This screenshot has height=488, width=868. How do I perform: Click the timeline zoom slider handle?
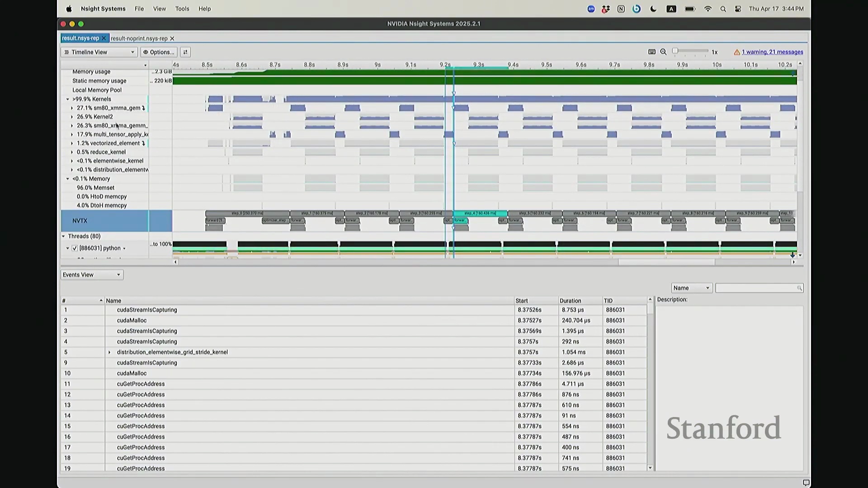(x=675, y=51)
